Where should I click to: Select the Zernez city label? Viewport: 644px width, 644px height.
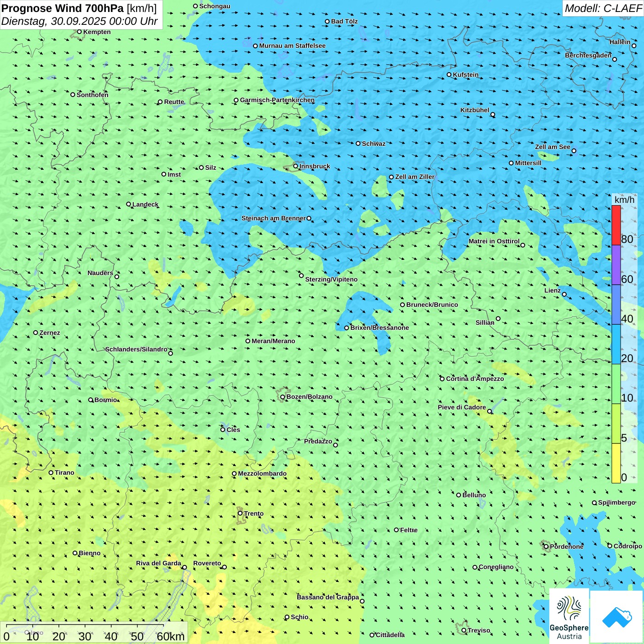click(x=50, y=333)
